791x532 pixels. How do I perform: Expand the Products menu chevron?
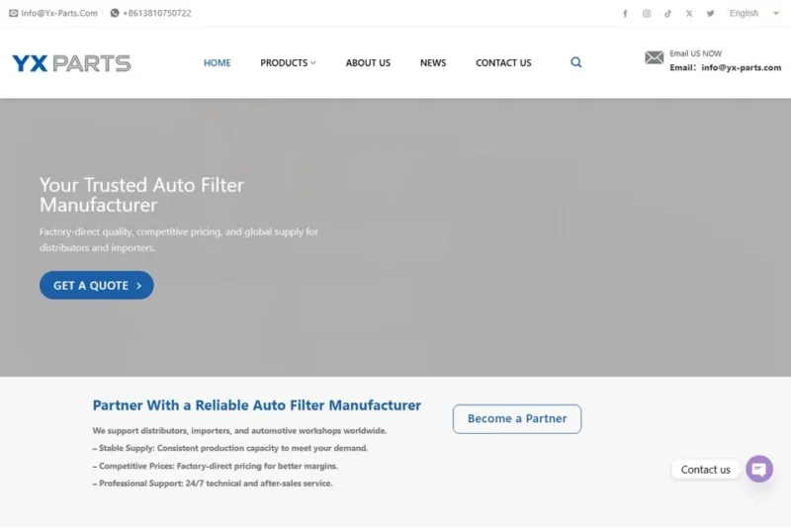pyautogui.click(x=312, y=62)
